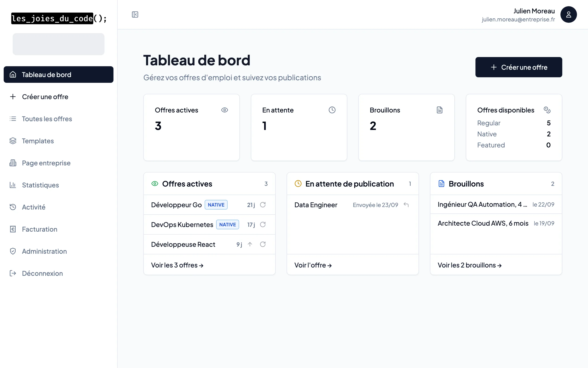The width and height of the screenshot is (588, 368).
Task: Click the refresh icon on DevOps Kubernetes row
Action: [x=263, y=224]
